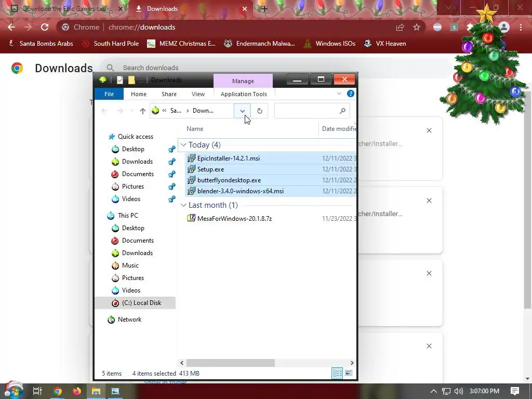Open the File tab in Explorer ribbon
This screenshot has height=399, width=532.
click(109, 94)
